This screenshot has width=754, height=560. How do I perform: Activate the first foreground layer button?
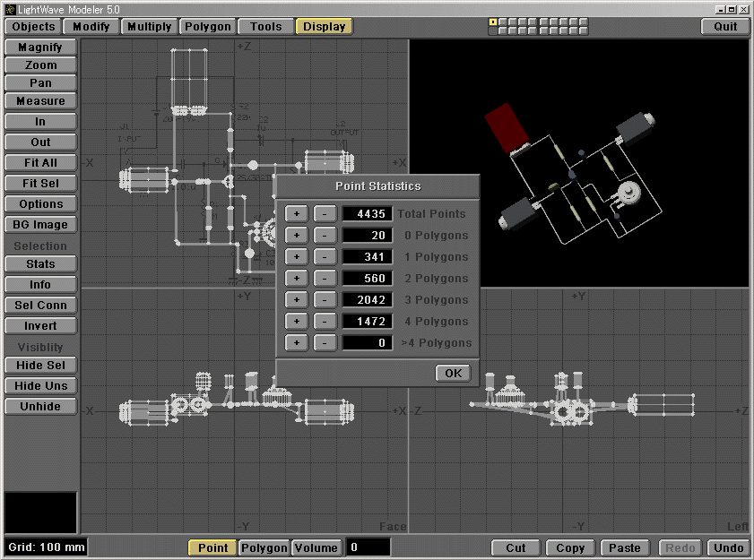pos(493,22)
